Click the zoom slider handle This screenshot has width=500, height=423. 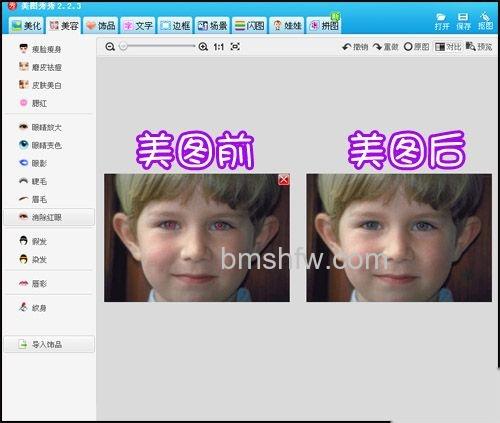[x=123, y=46]
